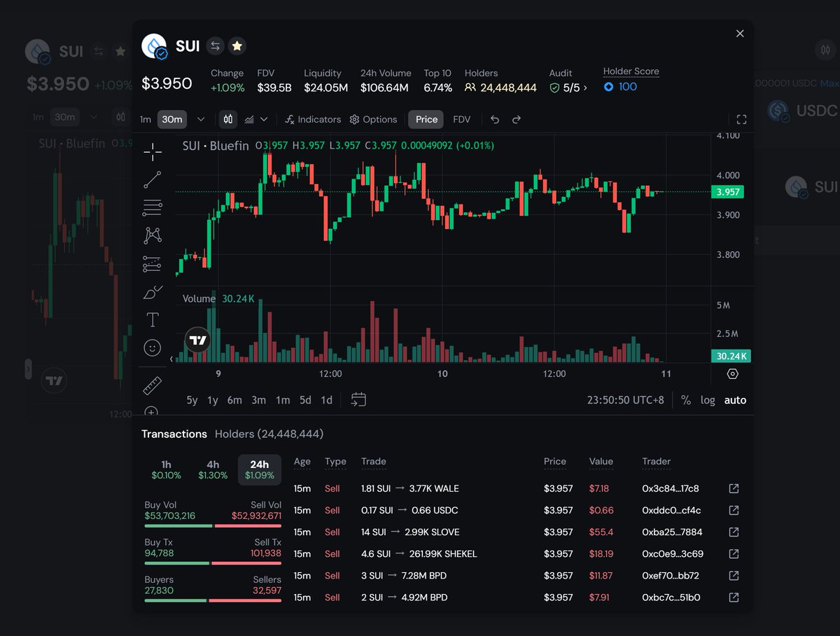Select the 1m chart interval
840x636 pixels.
[x=145, y=119]
